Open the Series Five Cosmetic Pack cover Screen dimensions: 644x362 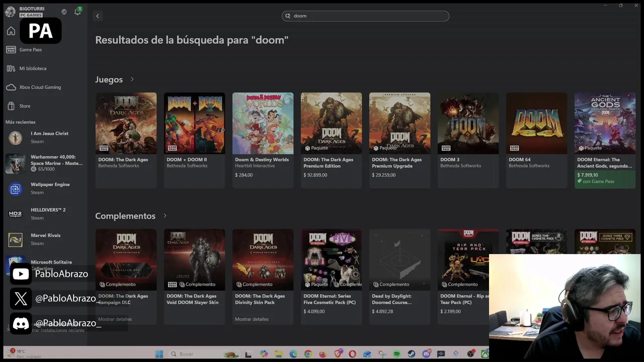tap(331, 259)
